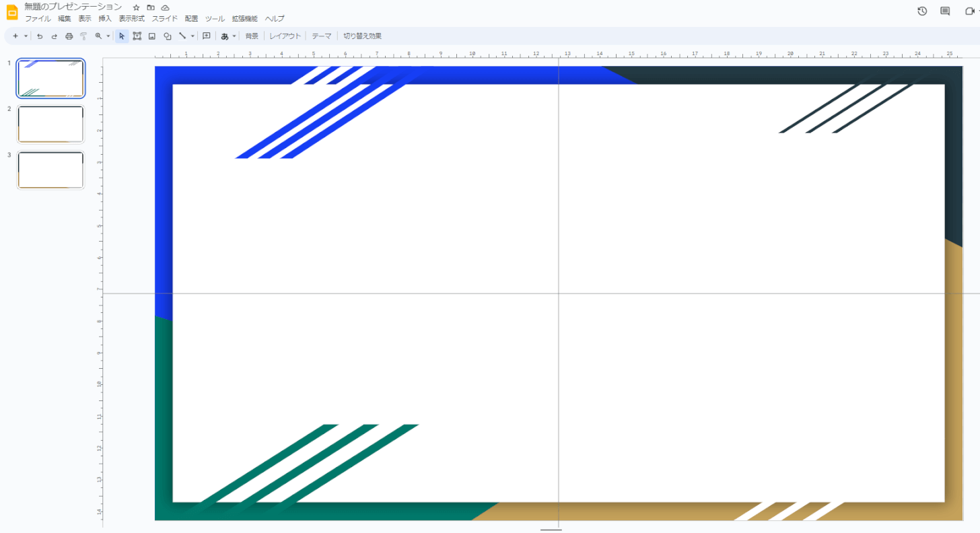The height and width of the screenshot is (533, 980).
Task: Choose the select arrow cursor tool
Action: click(122, 36)
